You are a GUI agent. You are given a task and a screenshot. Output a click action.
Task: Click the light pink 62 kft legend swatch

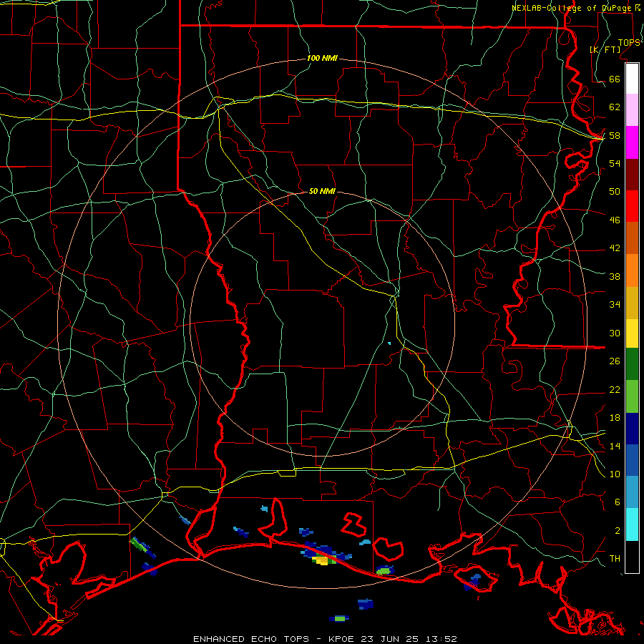pos(632,109)
